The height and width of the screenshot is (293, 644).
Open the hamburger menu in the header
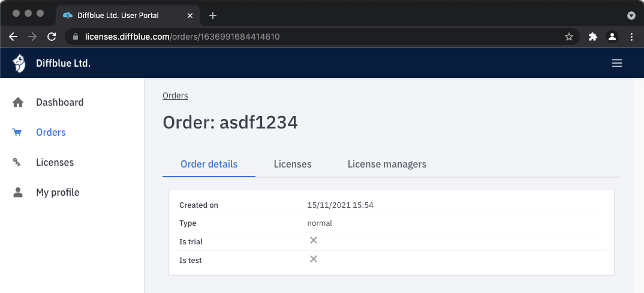point(616,63)
